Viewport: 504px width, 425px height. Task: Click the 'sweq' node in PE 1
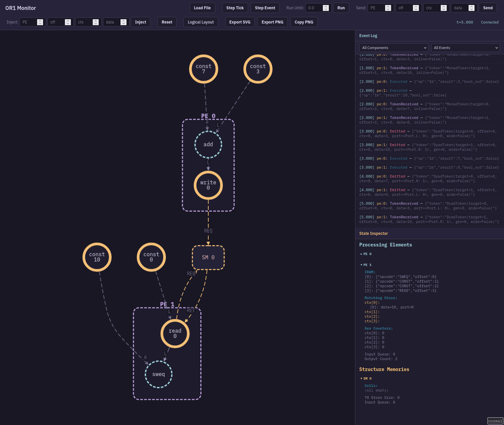159,374
